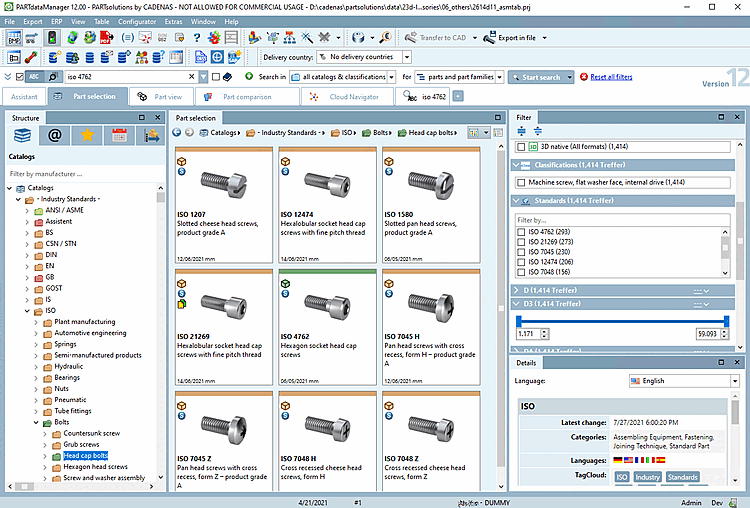Open the Configurator menu
This screenshot has height=508, width=750.
point(137,20)
